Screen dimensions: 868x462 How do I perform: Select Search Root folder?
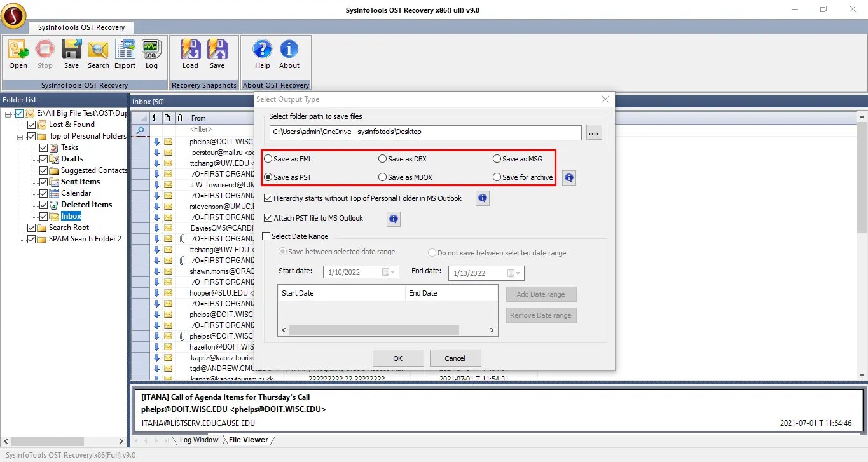pyautogui.click(x=69, y=228)
